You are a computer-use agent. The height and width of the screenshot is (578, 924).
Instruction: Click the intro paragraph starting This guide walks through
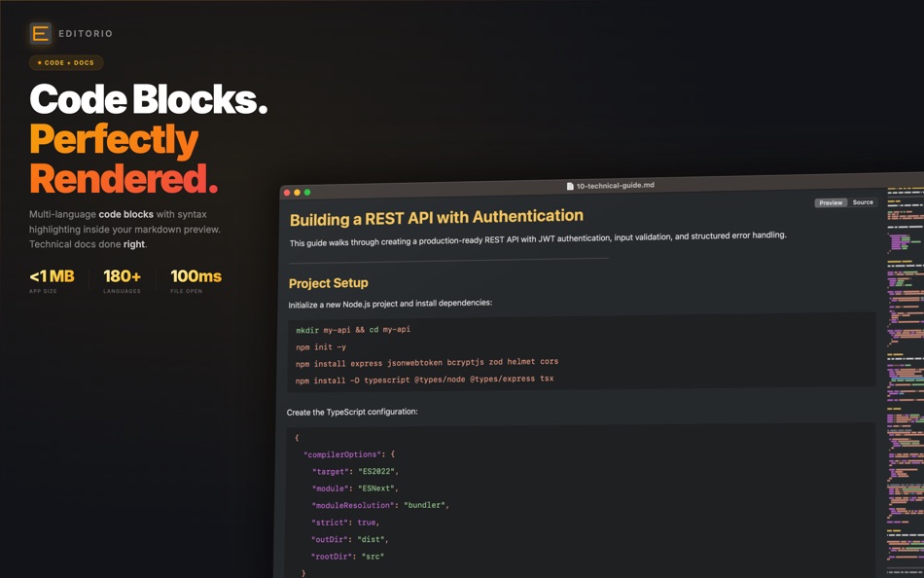538,238
